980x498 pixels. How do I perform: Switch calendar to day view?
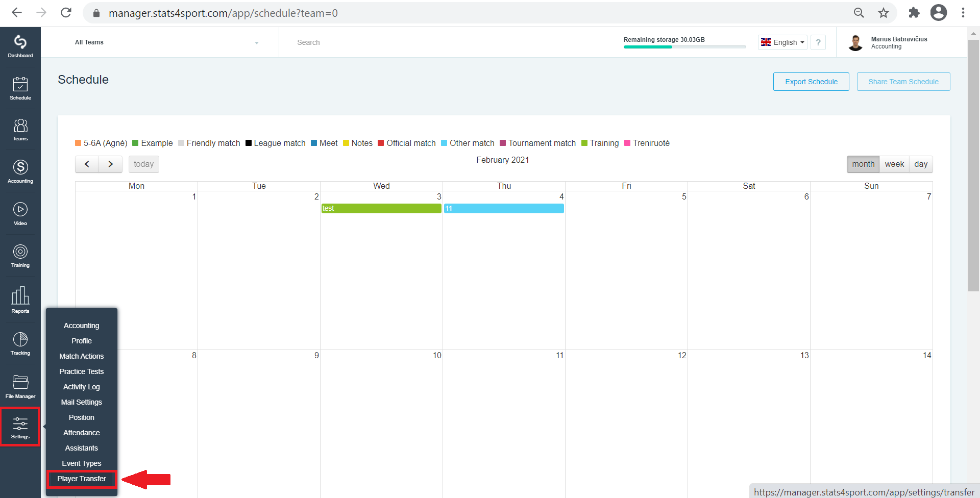coord(921,164)
